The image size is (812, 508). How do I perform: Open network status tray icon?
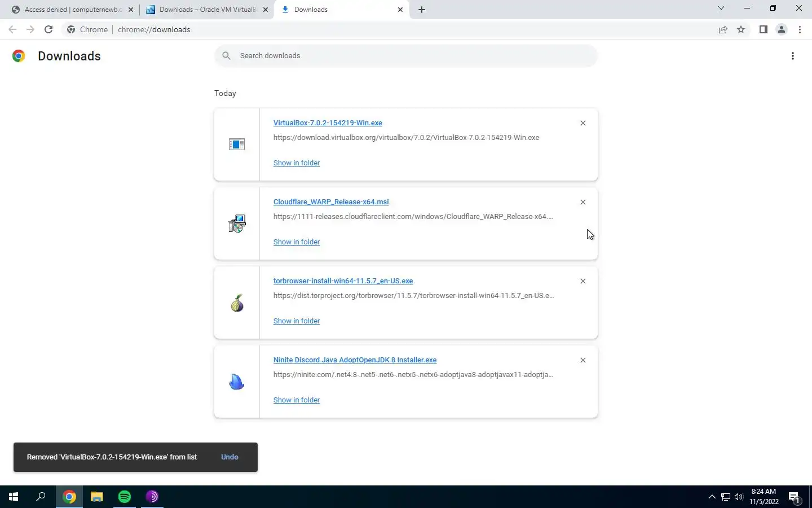point(726,497)
